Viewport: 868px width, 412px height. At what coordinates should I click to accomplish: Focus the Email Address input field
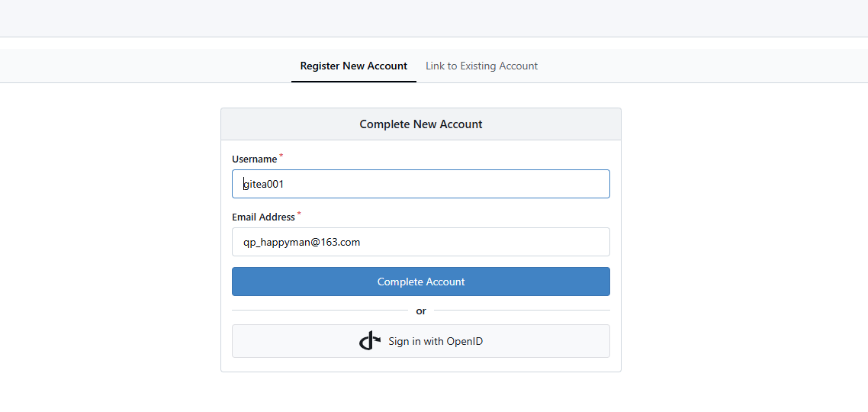[x=420, y=242]
